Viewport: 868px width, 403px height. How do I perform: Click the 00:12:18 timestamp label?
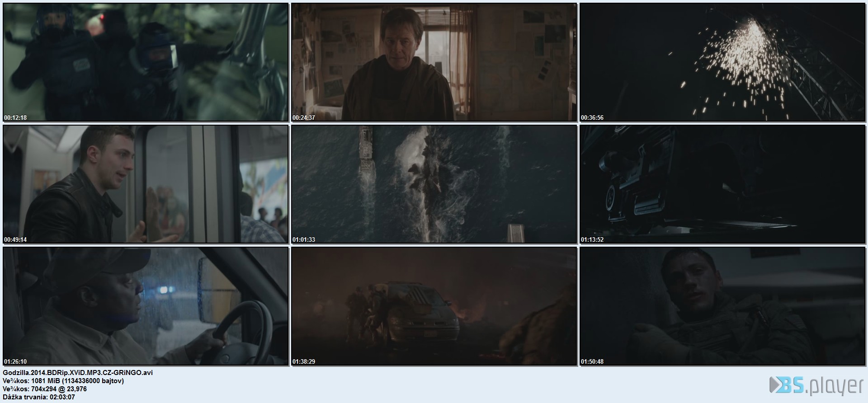tap(15, 118)
